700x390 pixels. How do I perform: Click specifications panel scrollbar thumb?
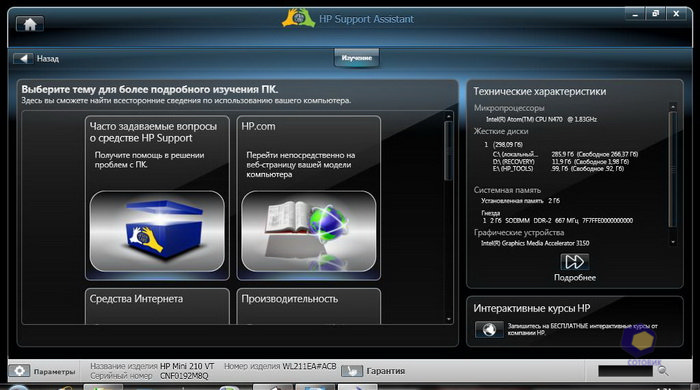[x=673, y=169]
